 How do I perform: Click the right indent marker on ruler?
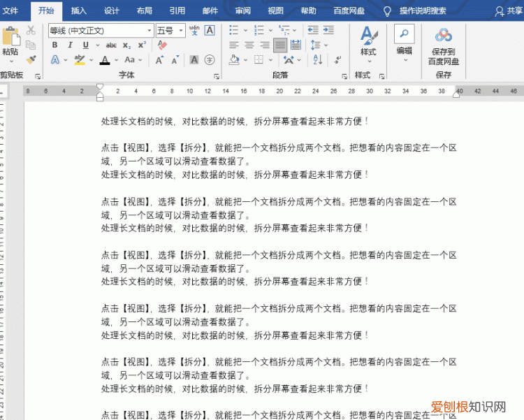[x=456, y=95]
